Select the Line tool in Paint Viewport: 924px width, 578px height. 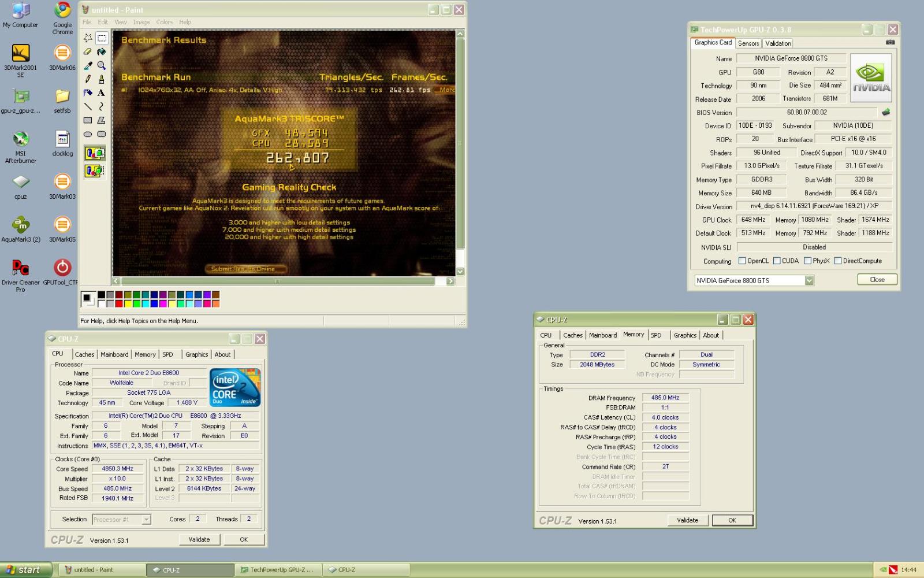point(88,107)
